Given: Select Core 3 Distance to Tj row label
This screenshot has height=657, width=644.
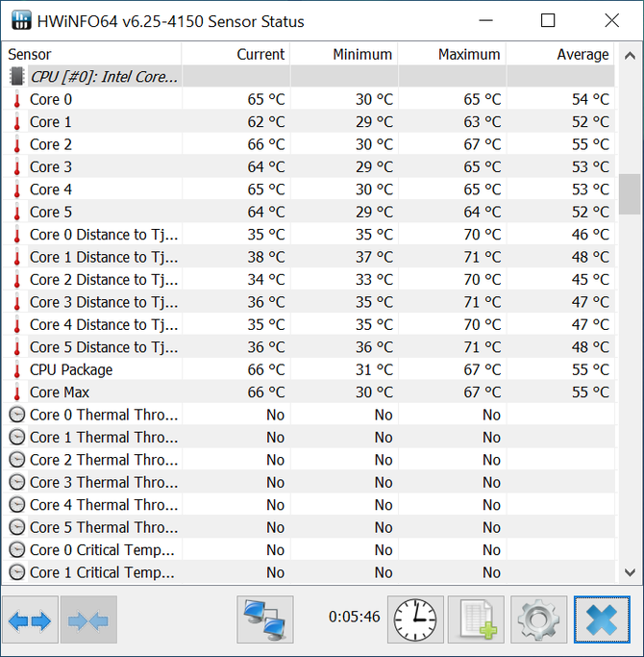Looking at the screenshot, I should (x=104, y=302).
